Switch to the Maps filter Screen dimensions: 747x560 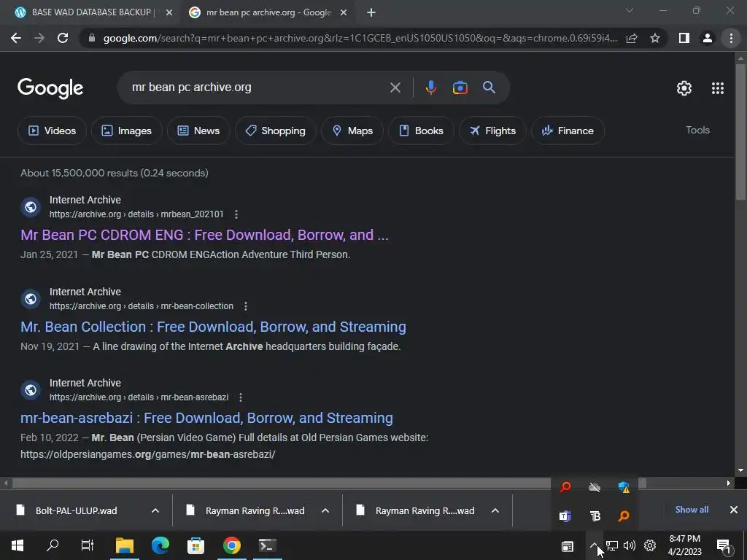pos(352,131)
